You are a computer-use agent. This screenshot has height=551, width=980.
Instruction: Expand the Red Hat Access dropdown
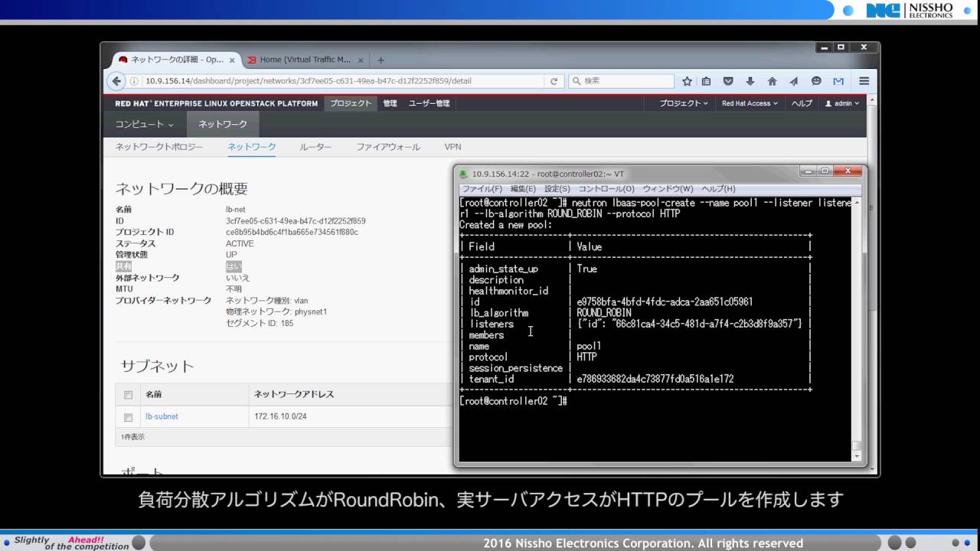coord(750,103)
